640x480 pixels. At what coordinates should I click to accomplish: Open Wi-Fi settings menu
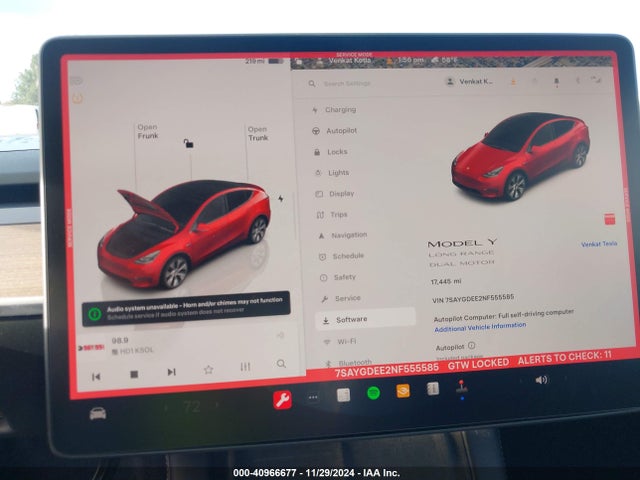tap(340, 342)
